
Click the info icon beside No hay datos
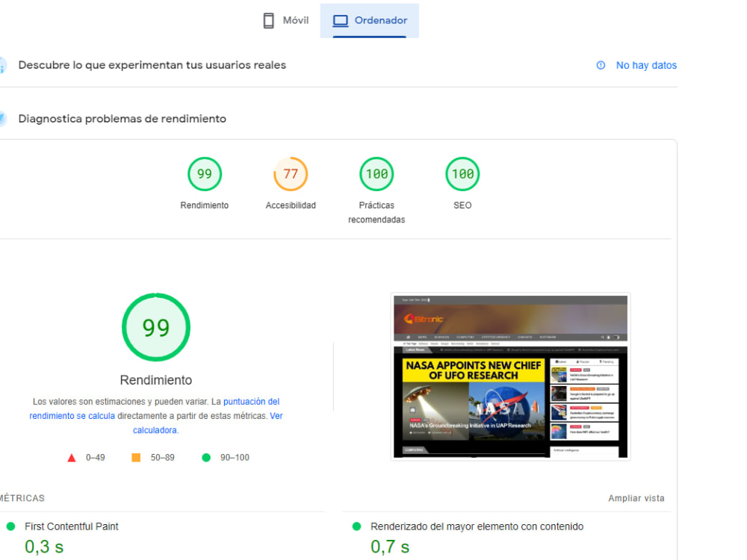pyautogui.click(x=601, y=65)
